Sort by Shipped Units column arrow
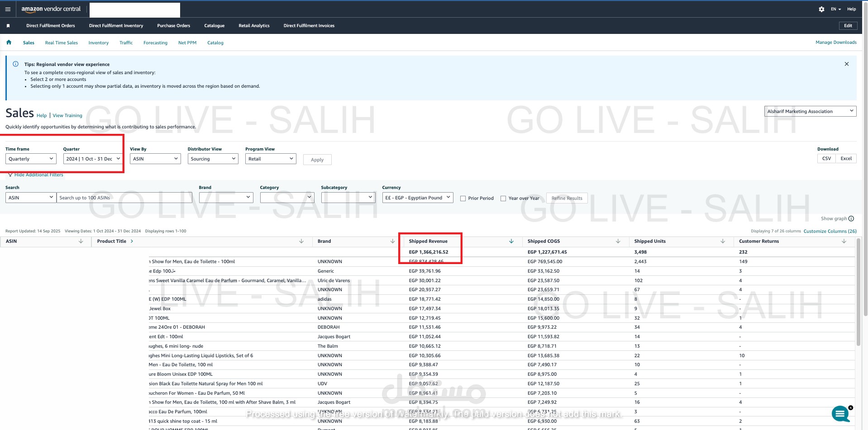The image size is (868, 430). [723, 241]
